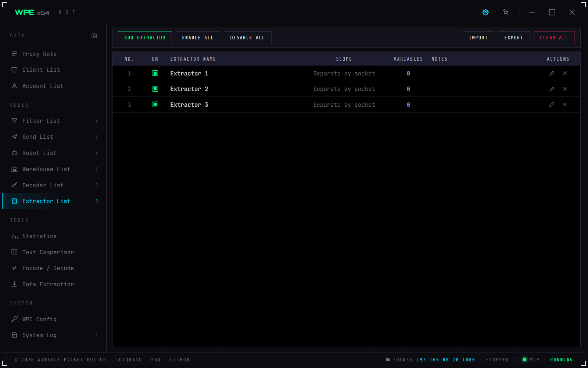Select Extractor List in the sidebar
This screenshot has height=368, width=588.
tap(54, 201)
